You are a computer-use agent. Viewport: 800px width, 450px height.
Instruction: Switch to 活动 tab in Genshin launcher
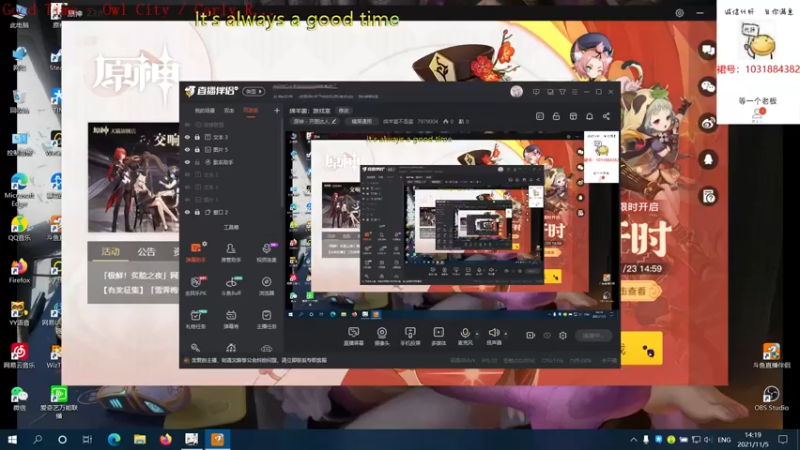coord(110,252)
